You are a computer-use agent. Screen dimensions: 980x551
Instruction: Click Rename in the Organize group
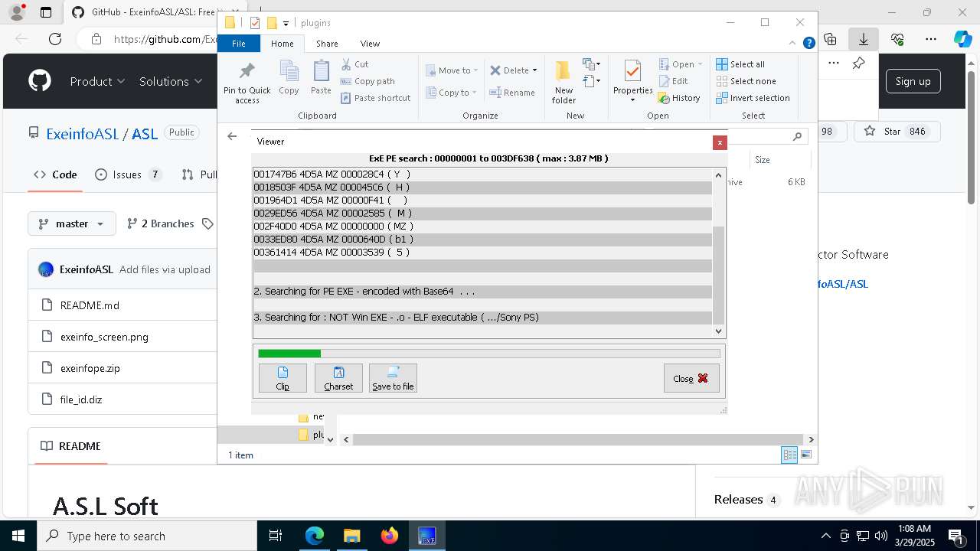513,93
